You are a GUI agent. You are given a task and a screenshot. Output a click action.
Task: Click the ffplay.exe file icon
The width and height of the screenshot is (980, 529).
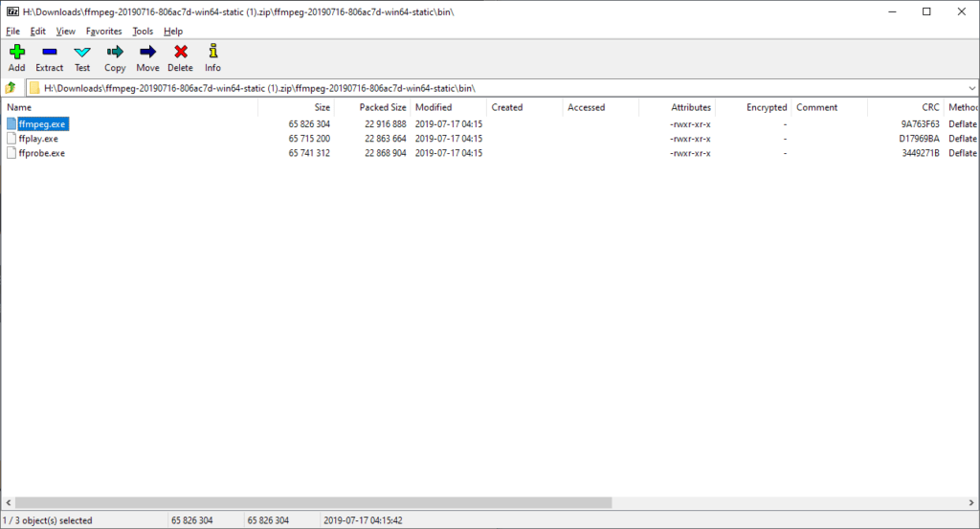click(11, 138)
